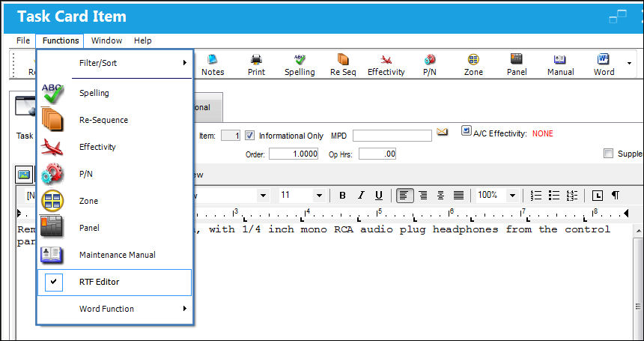Open the Help menu
The height and width of the screenshot is (341, 644).
pyautogui.click(x=142, y=40)
